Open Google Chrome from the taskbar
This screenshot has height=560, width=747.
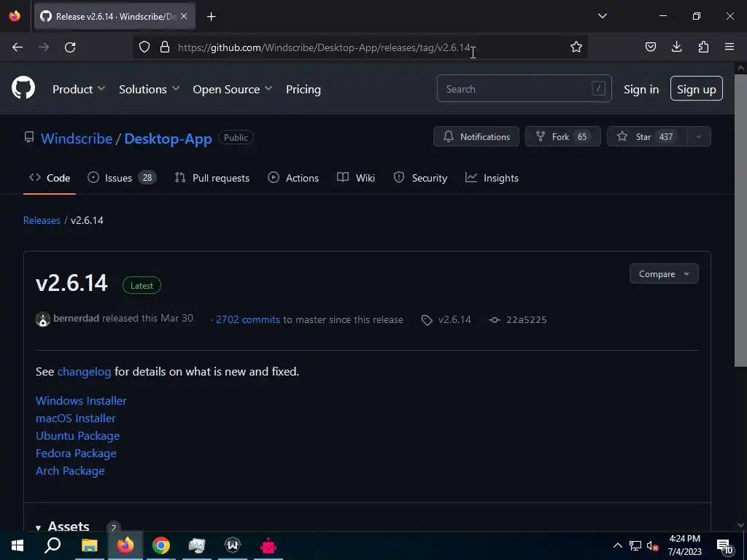click(x=161, y=545)
